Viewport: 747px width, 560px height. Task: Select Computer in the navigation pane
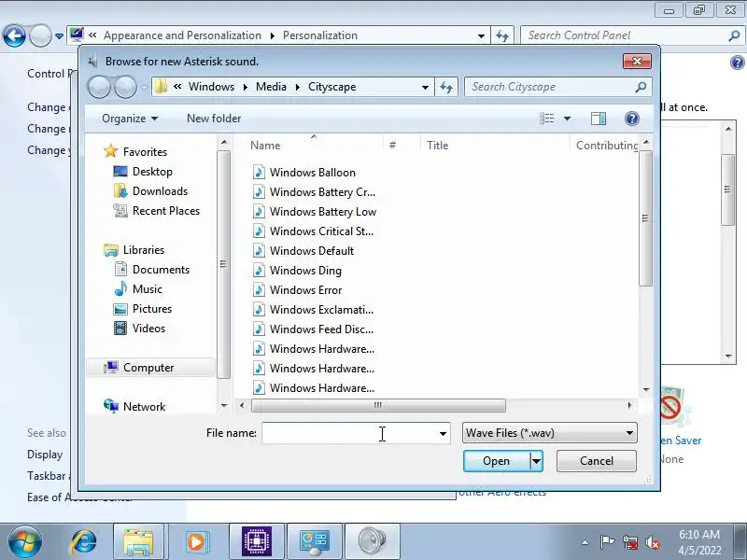(148, 368)
